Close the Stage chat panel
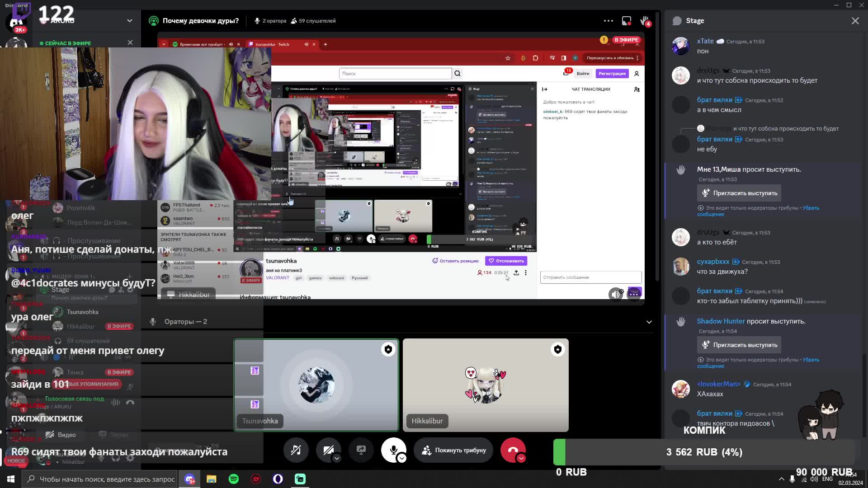Screen dimensions: 868x488 tap(855, 21)
